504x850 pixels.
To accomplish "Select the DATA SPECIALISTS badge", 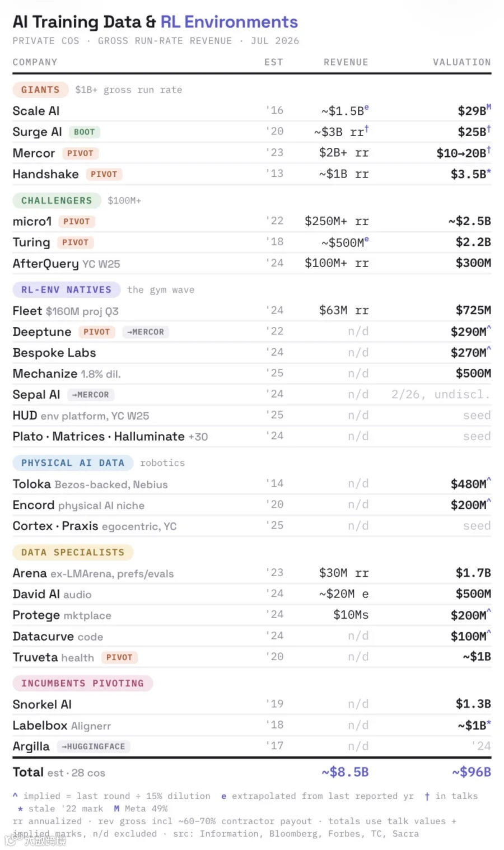I will click(x=73, y=552).
